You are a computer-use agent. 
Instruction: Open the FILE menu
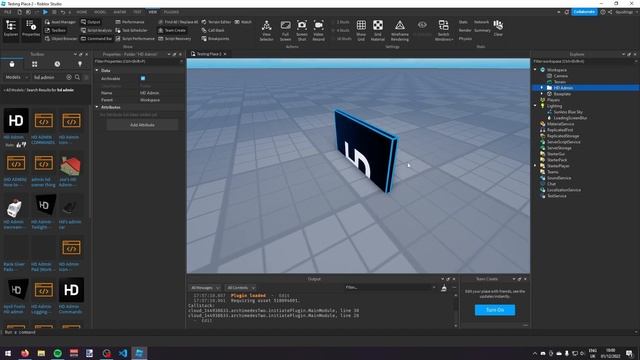click(x=7, y=12)
